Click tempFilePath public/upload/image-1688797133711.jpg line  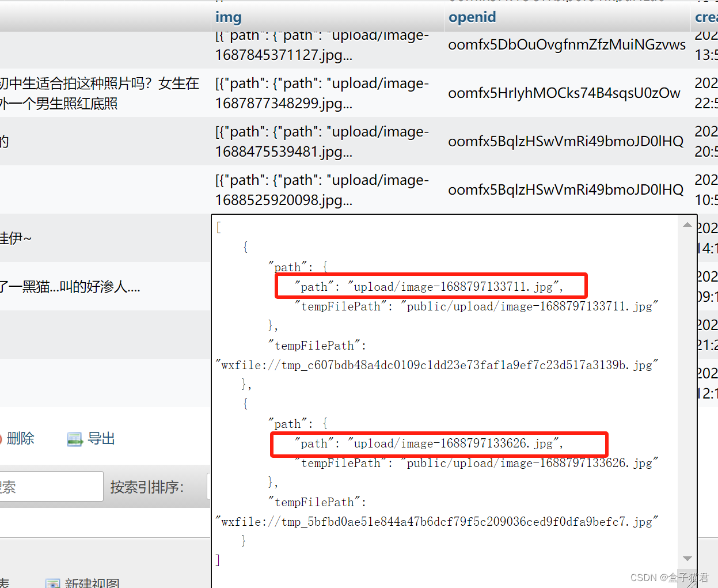coord(476,306)
